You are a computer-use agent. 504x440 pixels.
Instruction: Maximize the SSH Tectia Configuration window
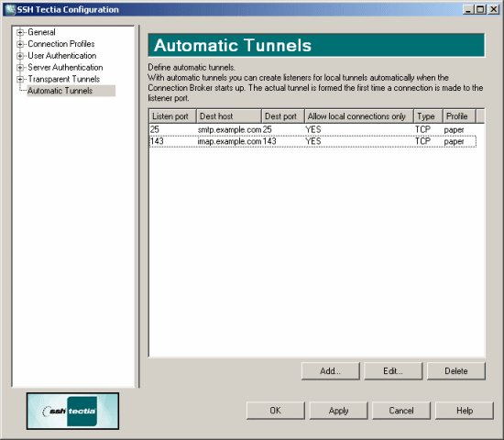point(480,10)
